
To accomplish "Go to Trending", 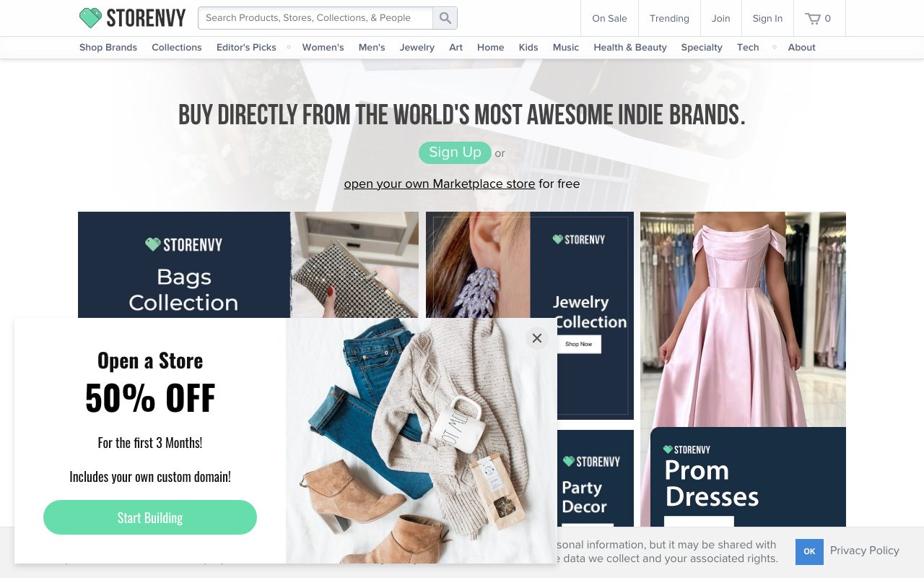I will click(669, 18).
